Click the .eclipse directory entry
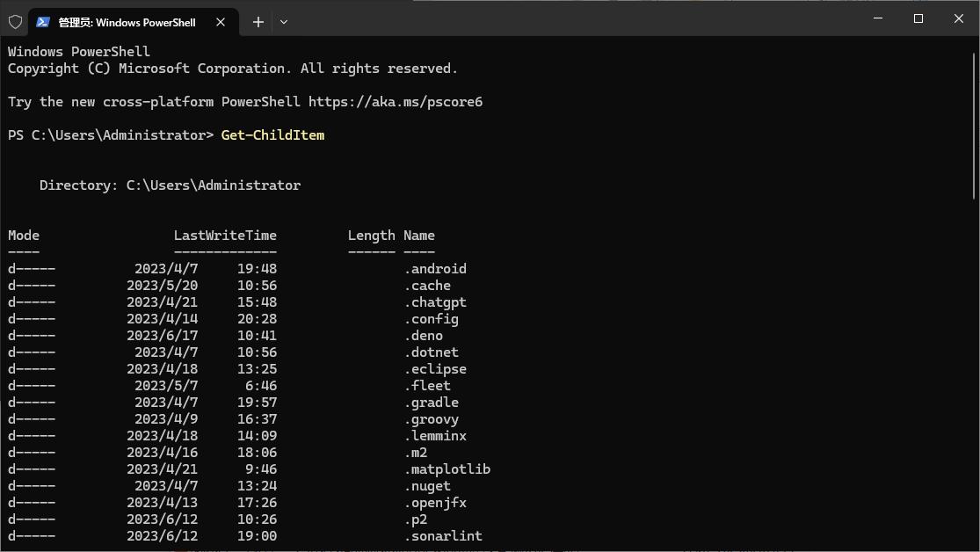The image size is (980, 552). (437, 368)
